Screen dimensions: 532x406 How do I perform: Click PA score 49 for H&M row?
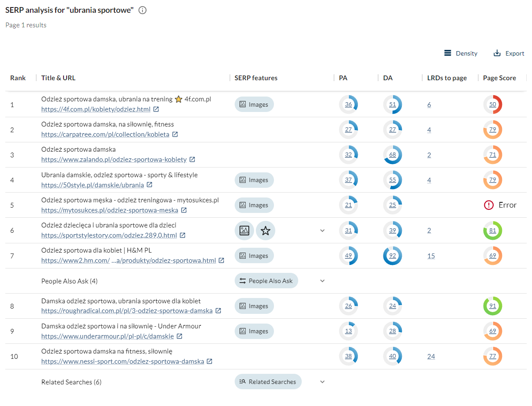coord(348,256)
